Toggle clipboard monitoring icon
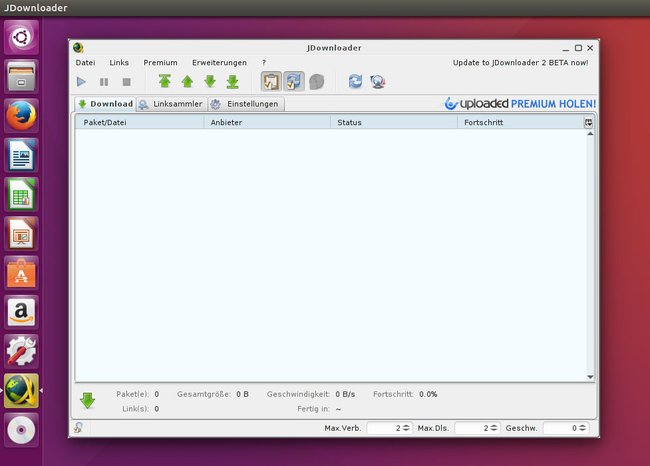Viewport: 650px width, 466px height. point(271,81)
